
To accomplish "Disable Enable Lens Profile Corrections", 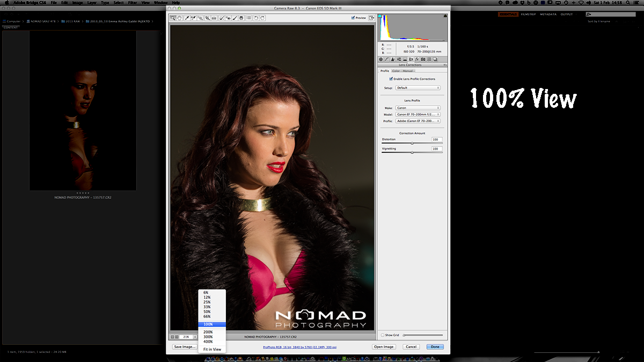I will coord(391,79).
